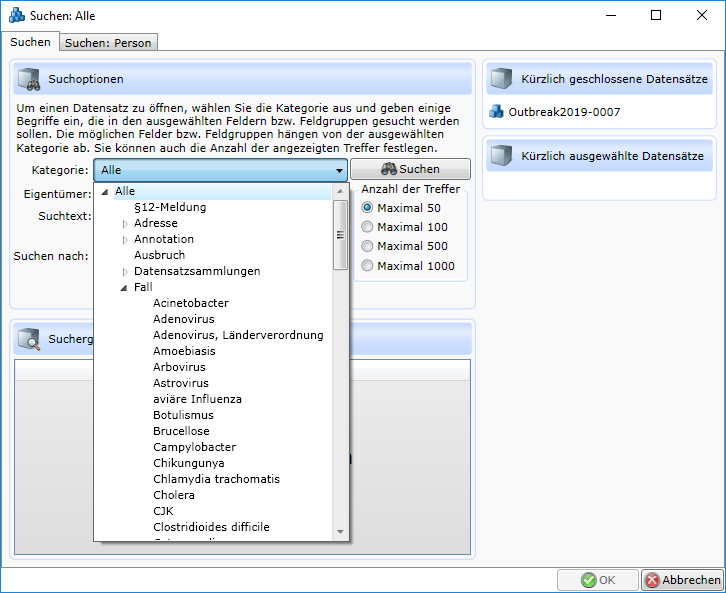726x593 pixels.
Task: Select the Maximal 100 radio option
Action: pyautogui.click(x=367, y=227)
